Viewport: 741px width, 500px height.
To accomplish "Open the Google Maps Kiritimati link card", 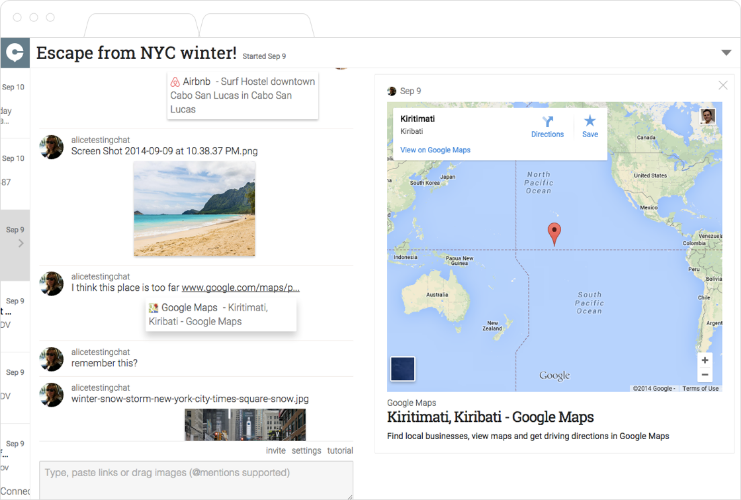I will (221, 314).
